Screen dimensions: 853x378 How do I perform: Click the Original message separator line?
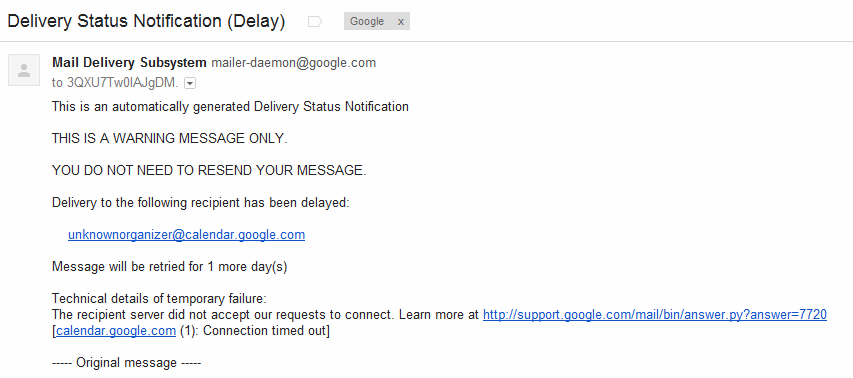[x=127, y=363]
